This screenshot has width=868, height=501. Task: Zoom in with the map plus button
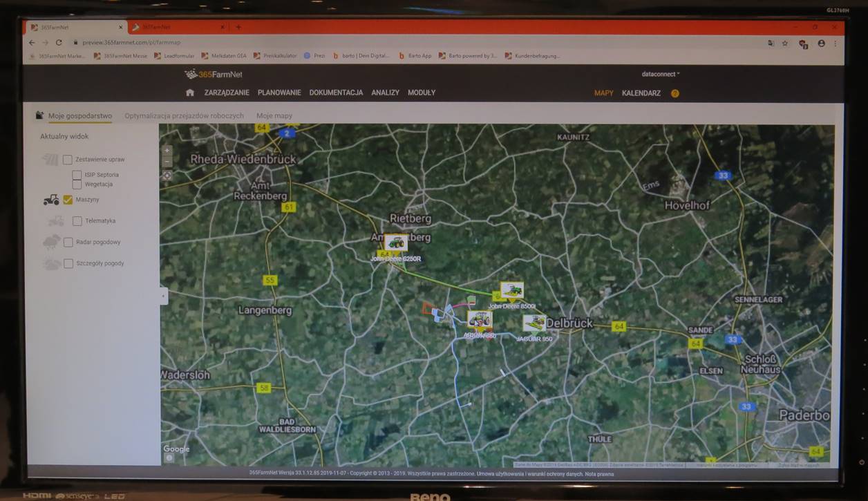[167, 150]
